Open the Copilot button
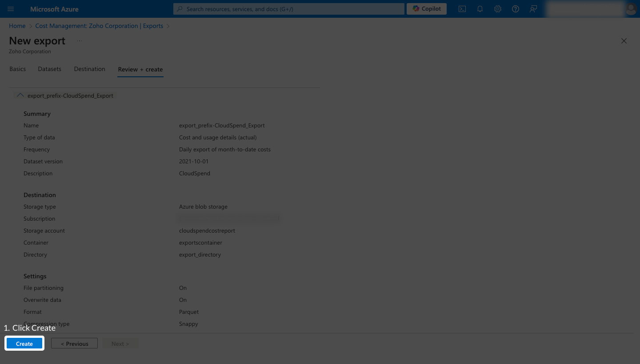This screenshot has height=364, width=640. click(427, 9)
